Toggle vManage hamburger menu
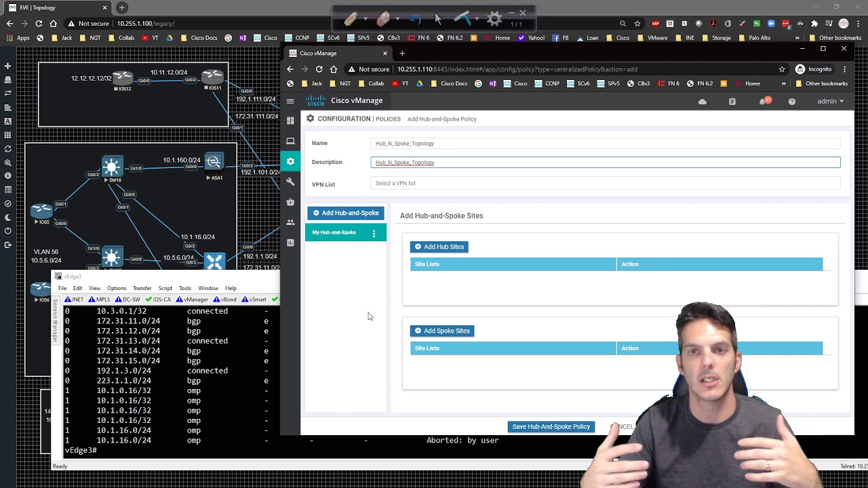The height and width of the screenshot is (488, 868). pyautogui.click(x=290, y=101)
